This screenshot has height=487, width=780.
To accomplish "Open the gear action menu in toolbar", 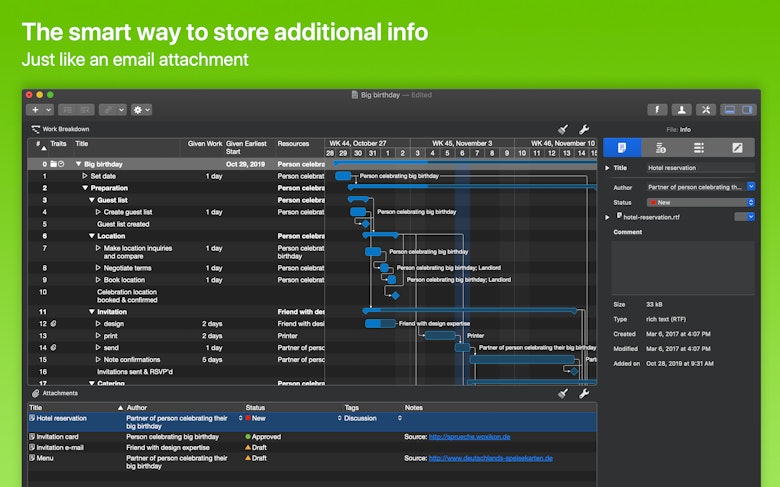I will pos(141,110).
